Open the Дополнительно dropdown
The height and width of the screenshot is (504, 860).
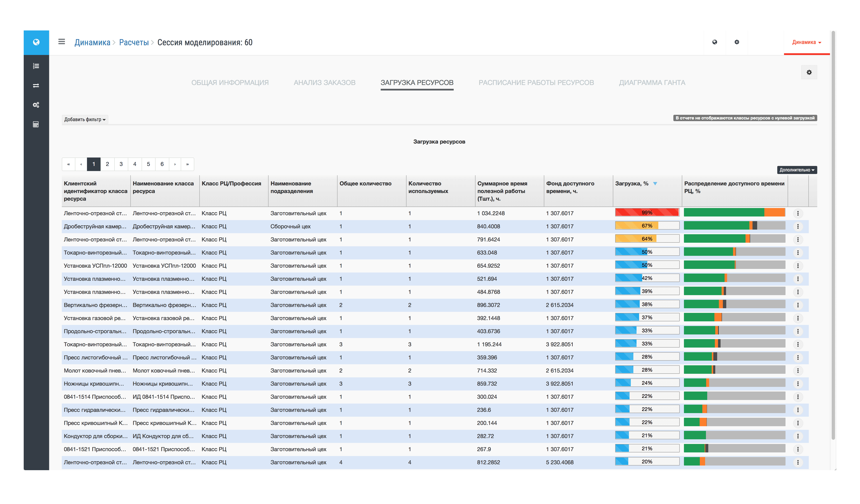click(x=797, y=170)
